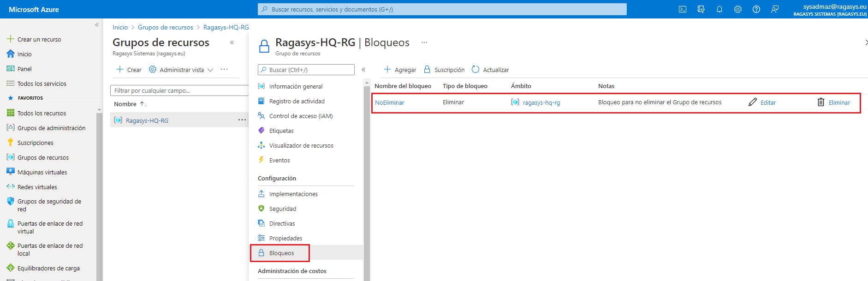Click Actualizar refresh button
The width and height of the screenshot is (868, 281).
click(490, 70)
